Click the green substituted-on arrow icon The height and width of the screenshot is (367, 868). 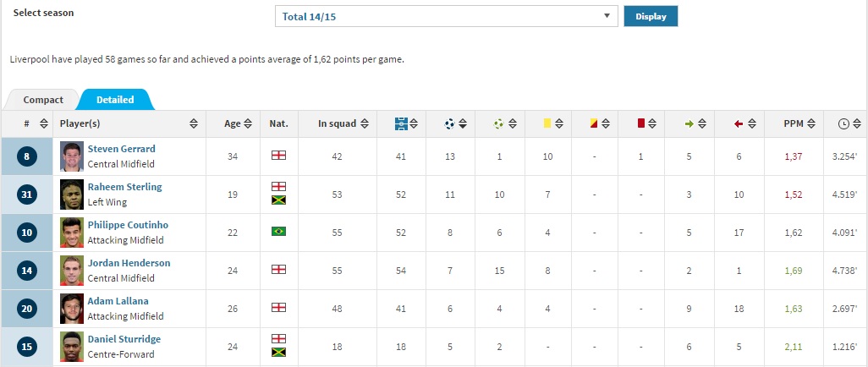pos(689,124)
